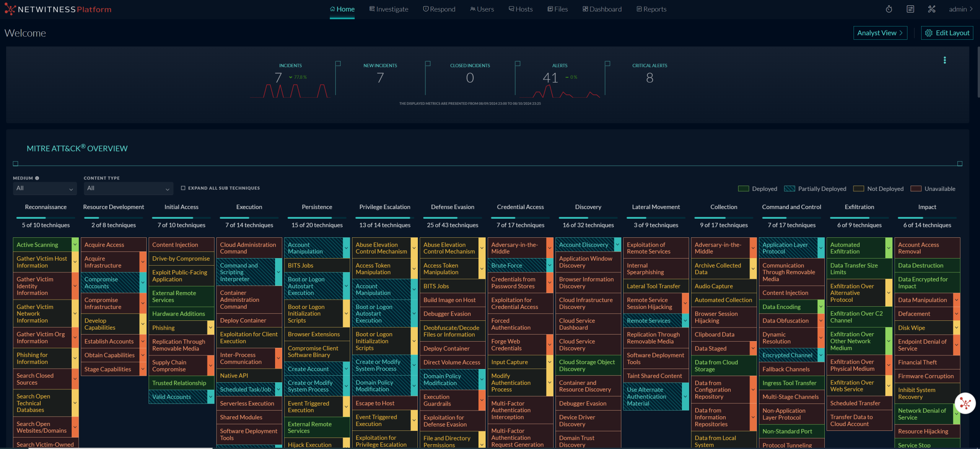Screen dimensions: 980x449
Task: Click the Investigate nav icon
Action: [x=372, y=9]
